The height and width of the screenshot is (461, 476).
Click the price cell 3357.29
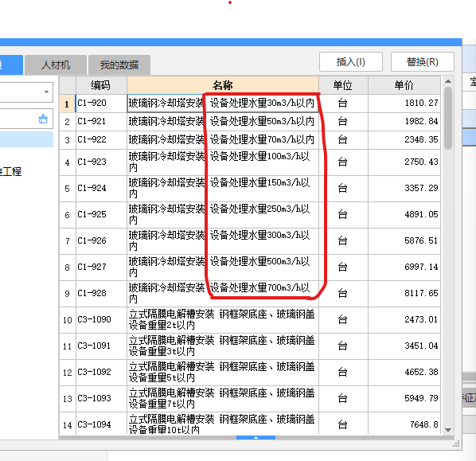pyautogui.click(x=404, y=189)
